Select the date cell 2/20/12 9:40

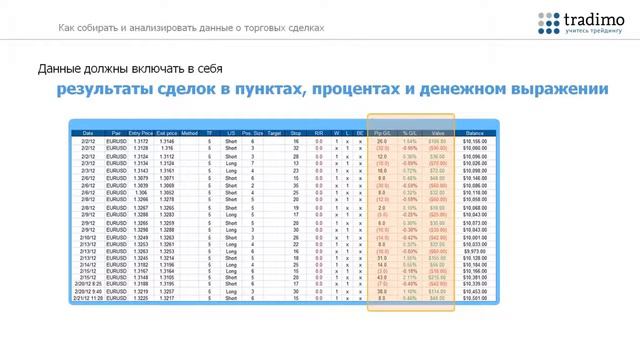88,292
